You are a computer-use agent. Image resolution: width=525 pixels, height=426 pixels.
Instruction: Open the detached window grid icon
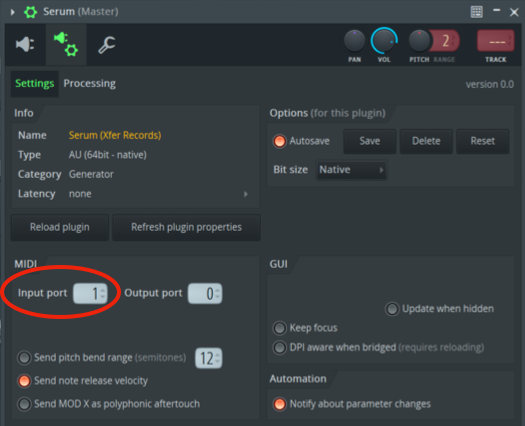click(476, 12)
